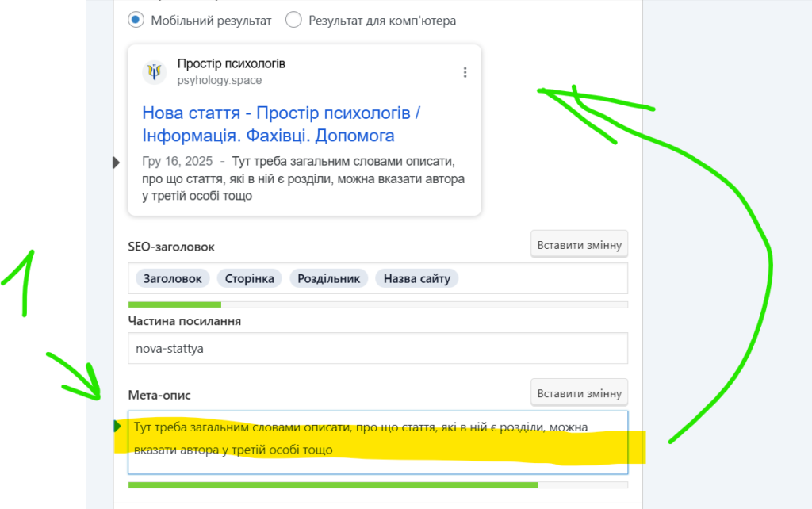Viewport: 812px width, 509px height.
Task: Click the site favicon in the search preview
Action: 155,72
